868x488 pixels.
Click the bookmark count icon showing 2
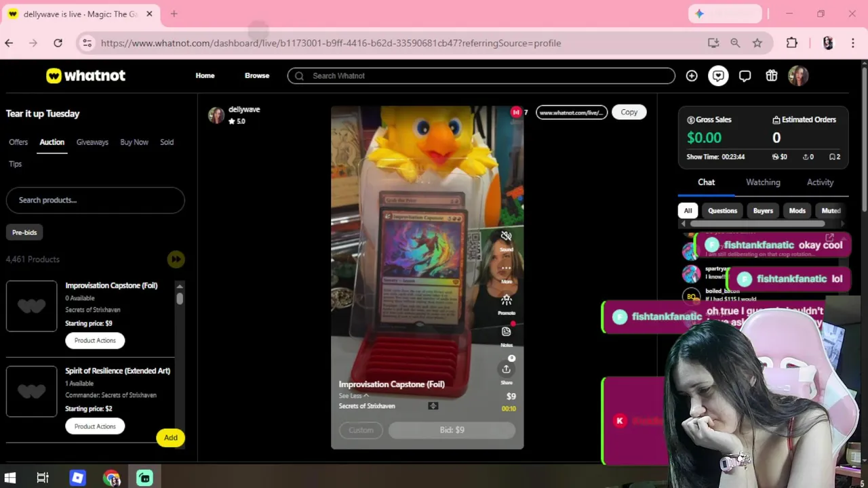831,157
